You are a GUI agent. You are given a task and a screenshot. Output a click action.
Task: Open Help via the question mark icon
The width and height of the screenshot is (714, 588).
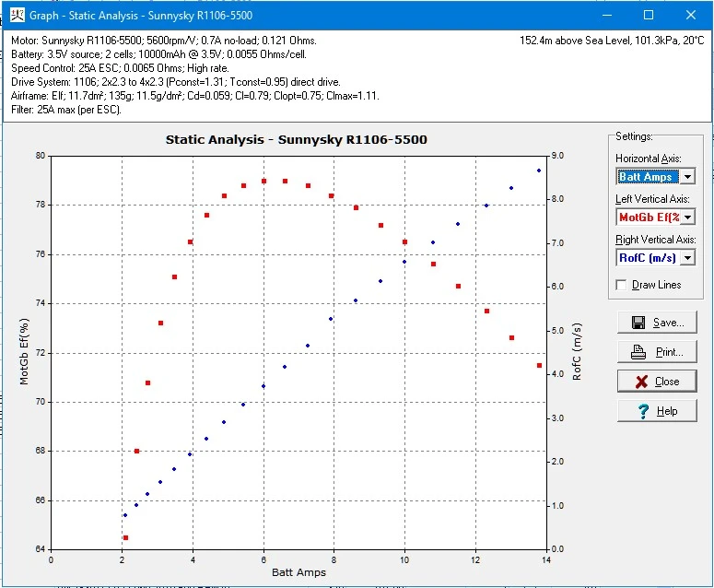[x=643, y=411]
